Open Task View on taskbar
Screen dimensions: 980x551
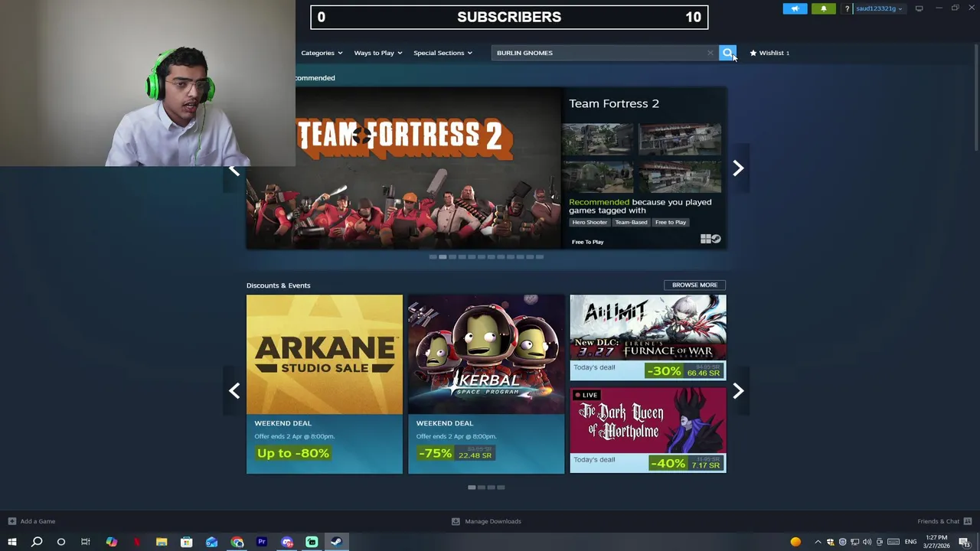coord(86,542)
